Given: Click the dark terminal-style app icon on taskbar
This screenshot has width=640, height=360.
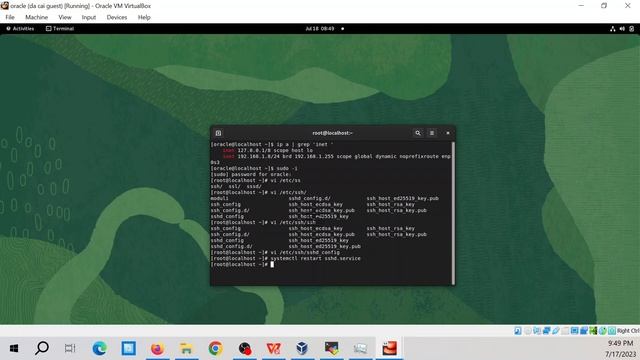Looking at the screenshot, I should 331,348.
